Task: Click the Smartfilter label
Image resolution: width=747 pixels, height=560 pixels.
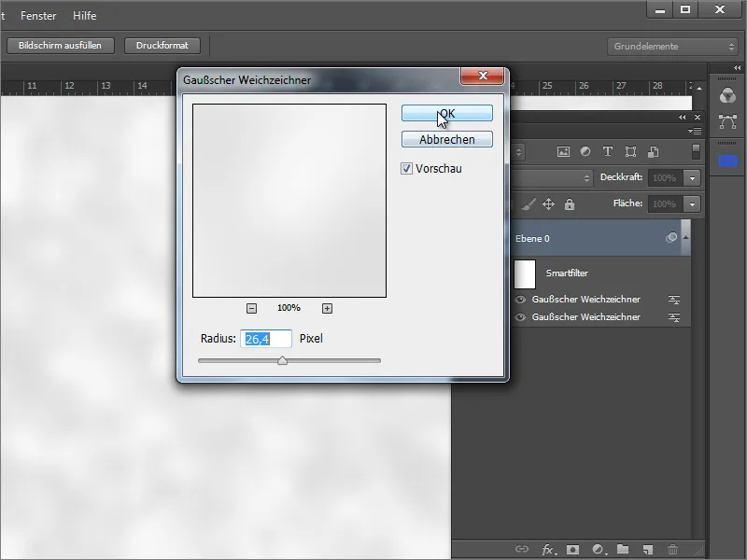Action: pos(567,273)
